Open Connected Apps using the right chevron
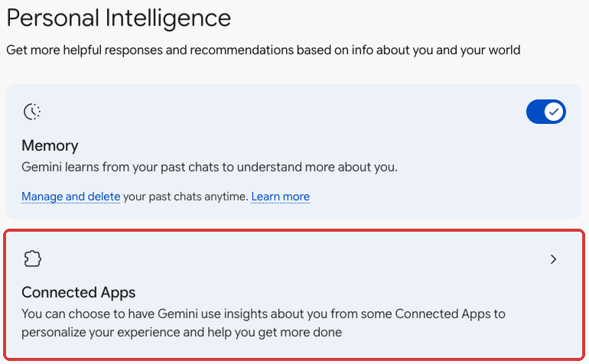 553,259
